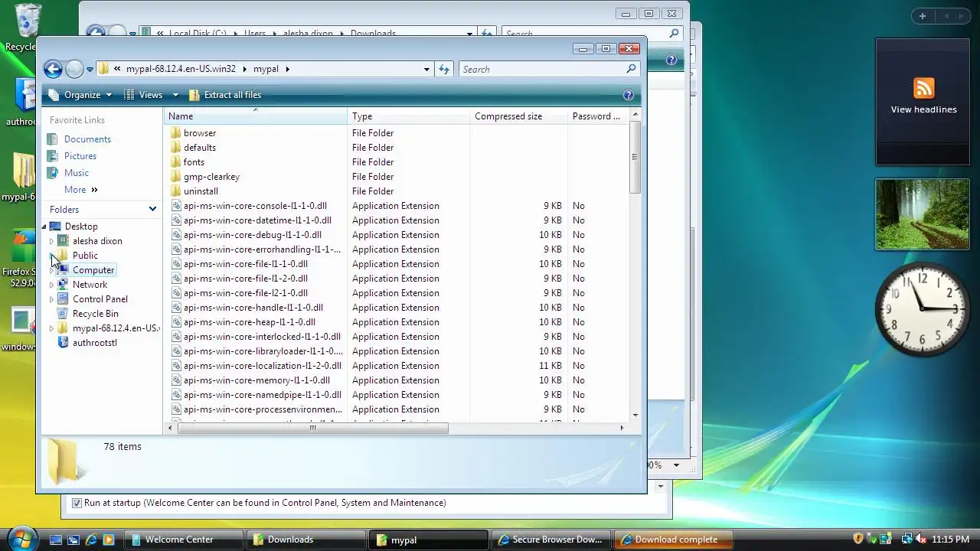Open the Pictures favorite link
The height and width of the screenshot is (551, 980).
(x=80, y=156)
